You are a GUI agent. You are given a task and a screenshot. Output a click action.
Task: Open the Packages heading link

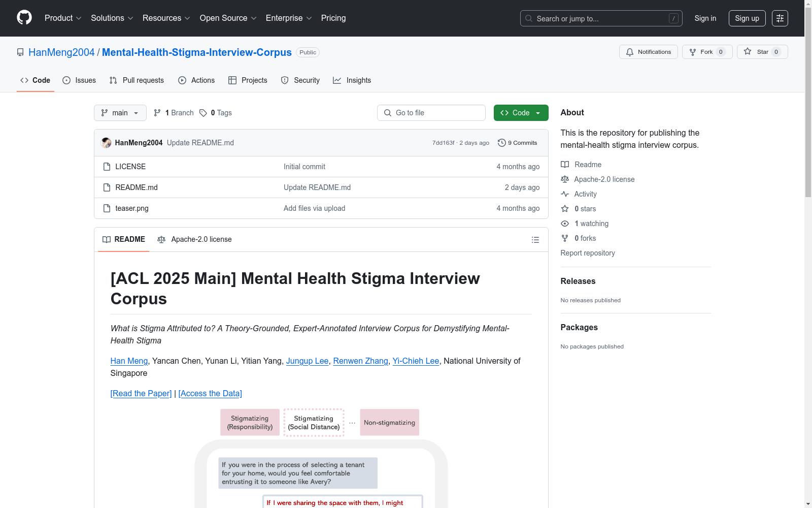(579, 328)
